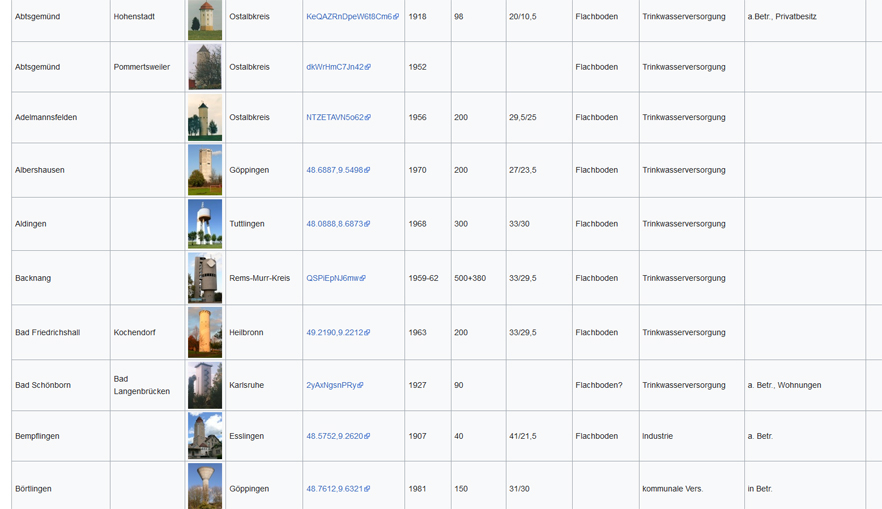Open the Bempflingen water tower image
882x509 pixels.
click(205, 436)
